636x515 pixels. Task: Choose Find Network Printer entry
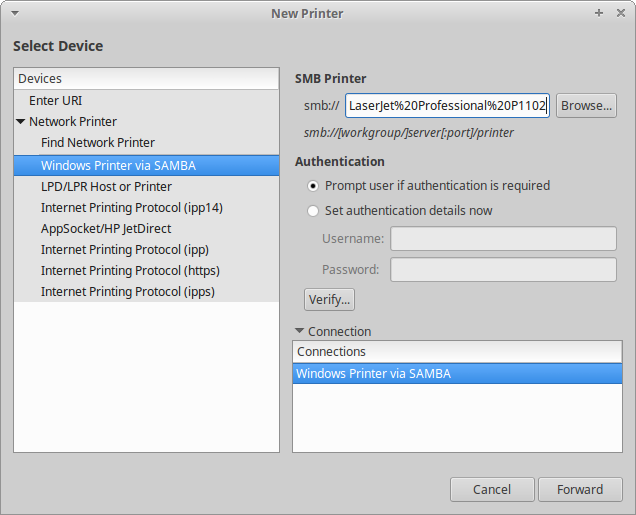click(x=98, y=143)
